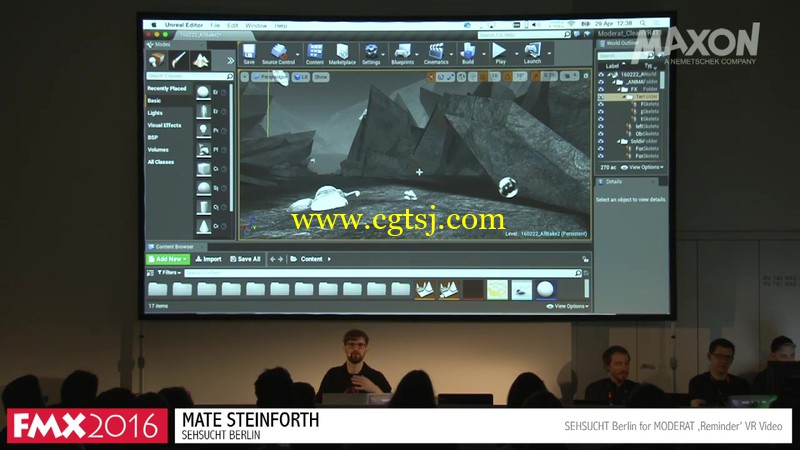Toggle visibility eye of FX folder row
800x450 pixels.
[601, 89]
